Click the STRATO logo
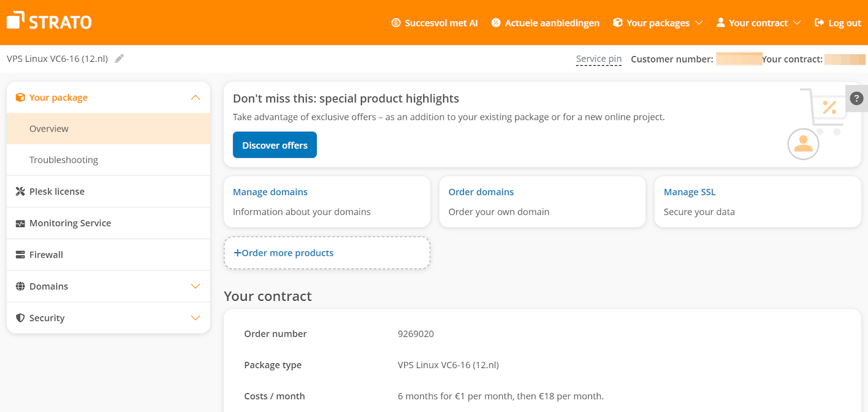This screenshot has height=412, width=868. tap(49, 22)
